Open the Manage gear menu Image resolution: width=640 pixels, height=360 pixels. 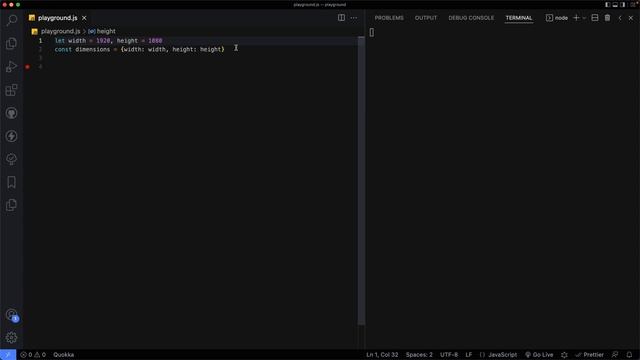pos(11,338)
